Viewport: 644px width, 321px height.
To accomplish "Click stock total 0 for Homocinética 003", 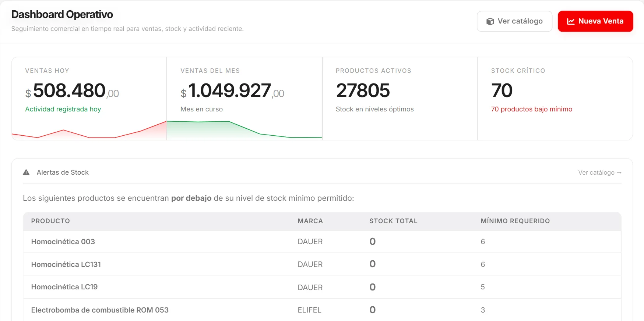I will coord(373,242).
